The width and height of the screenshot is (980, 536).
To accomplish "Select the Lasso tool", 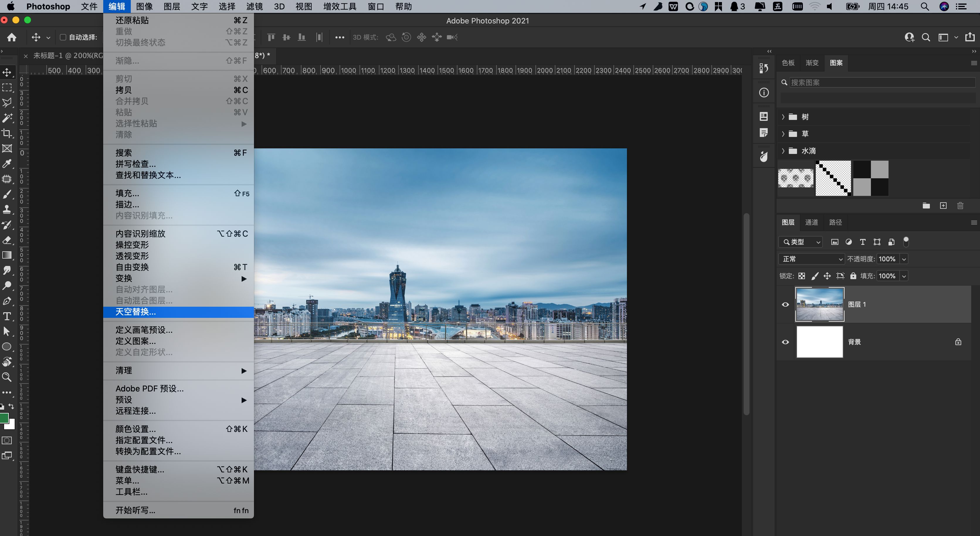I will (7, 103).
